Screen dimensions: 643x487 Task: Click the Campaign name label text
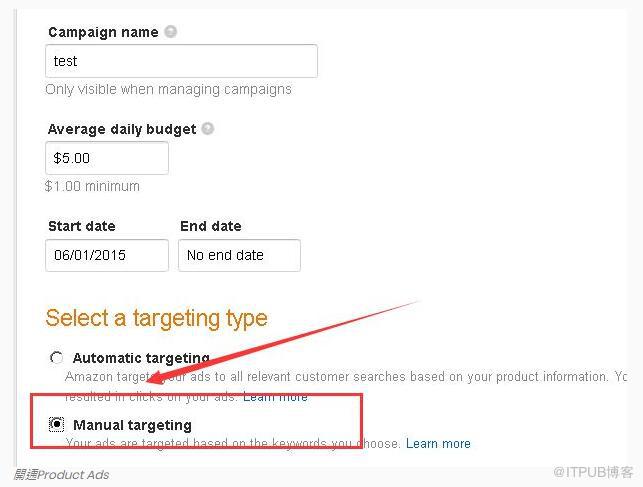click(x=103, y=32)
